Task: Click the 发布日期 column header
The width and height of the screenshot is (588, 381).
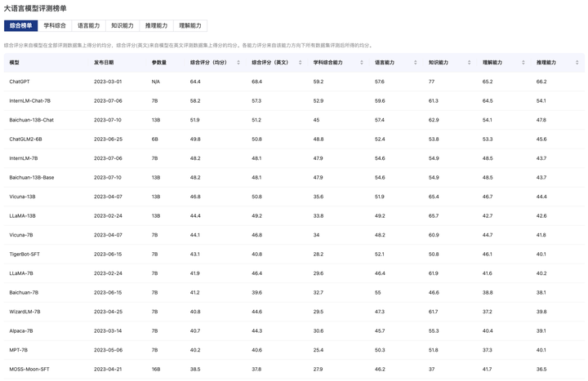Action: pyautogui.click(x=104, y=63)
